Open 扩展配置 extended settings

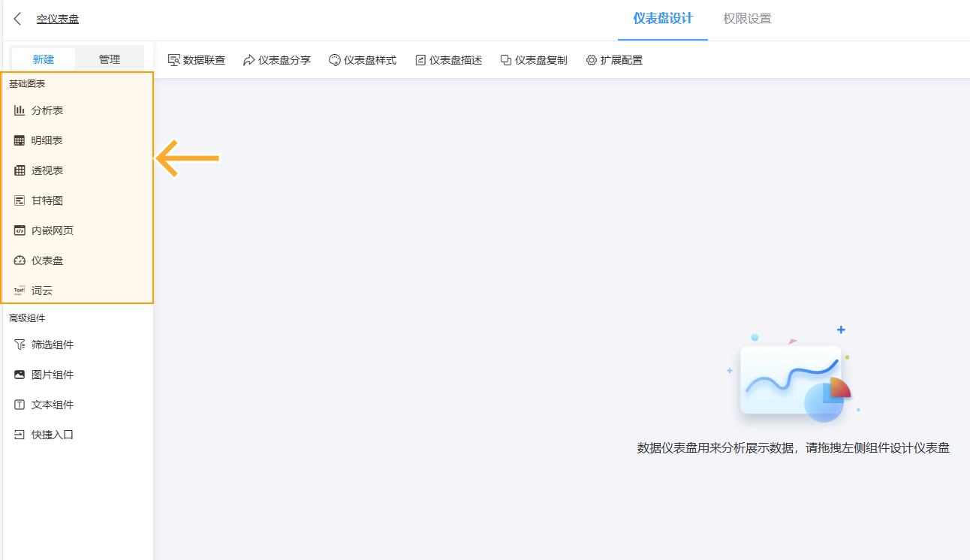614,59
